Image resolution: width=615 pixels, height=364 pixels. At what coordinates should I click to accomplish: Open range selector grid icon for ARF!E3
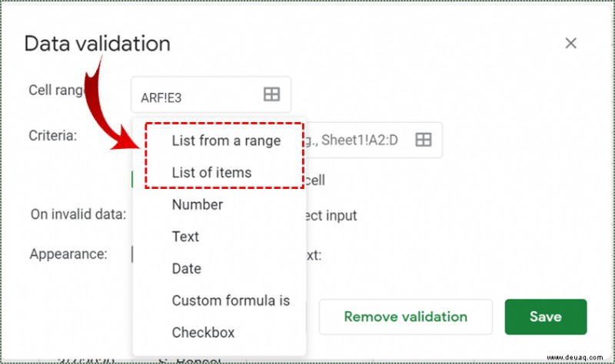[x=271, y=94]
